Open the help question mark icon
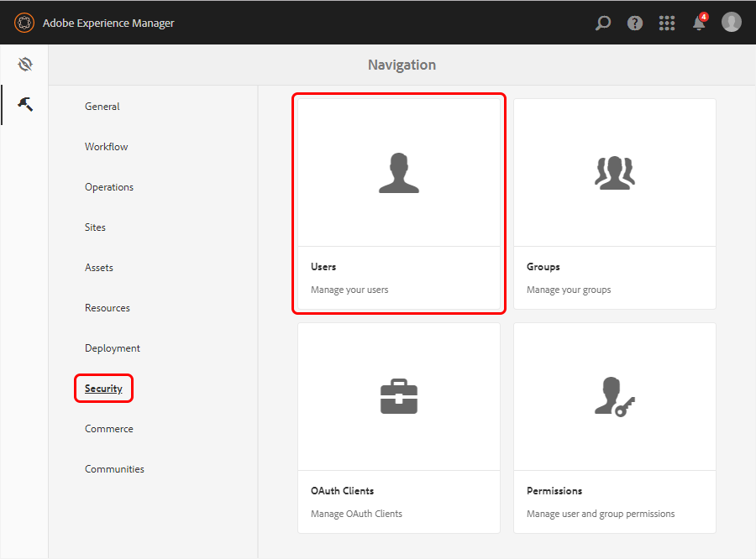 (634, 23)
